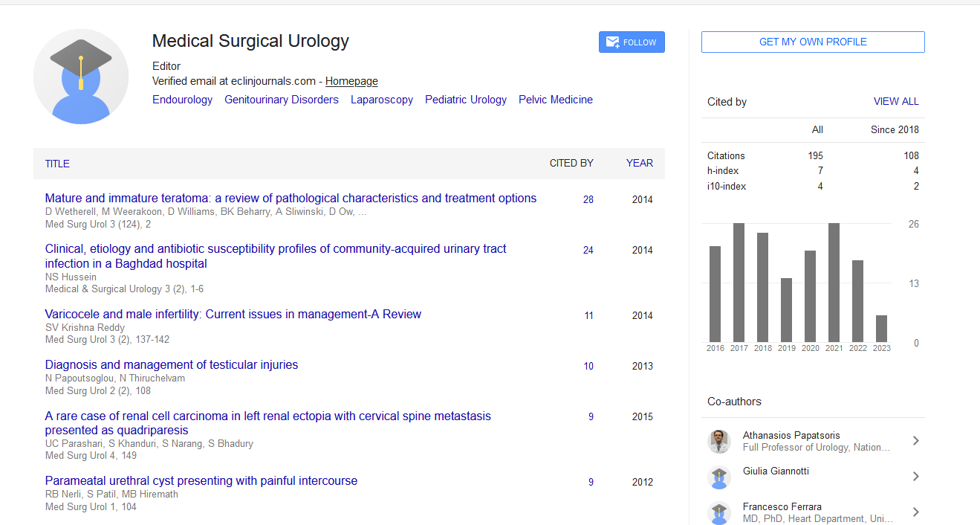Open Athanasios Papatsoris profile photo
The height and width of the screenshot is (525, 980).
718,441
